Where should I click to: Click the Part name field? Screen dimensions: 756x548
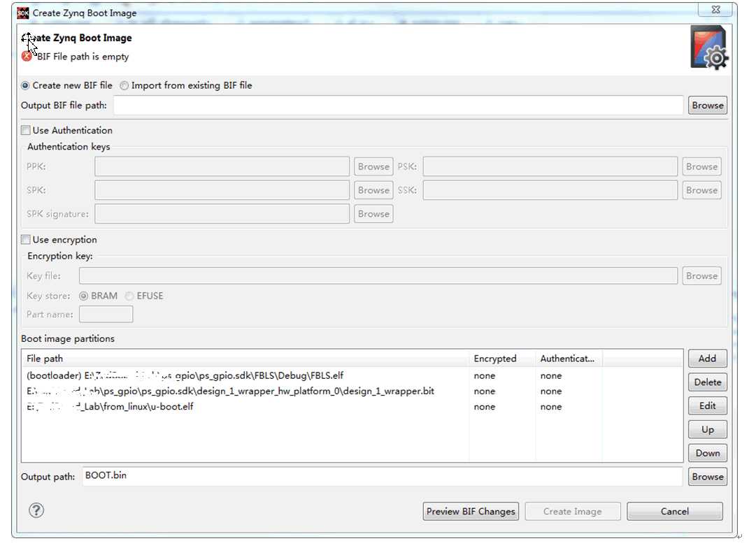[106, 315]
